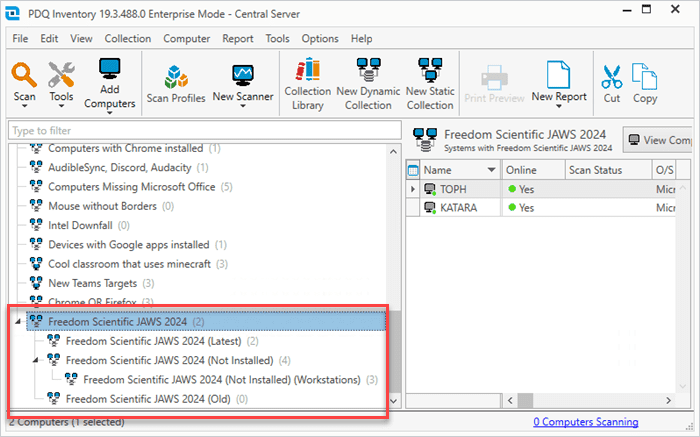Select JAWS 2024 (Not Installed) (Workstations)
Image resolution: width=700 pixels, height=437 pixels.
coord(222,379)
